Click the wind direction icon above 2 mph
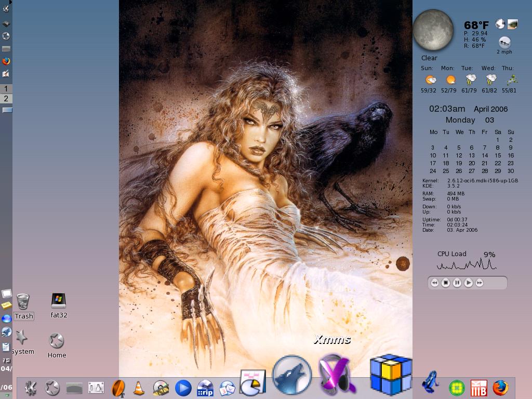 coord(504,43)
